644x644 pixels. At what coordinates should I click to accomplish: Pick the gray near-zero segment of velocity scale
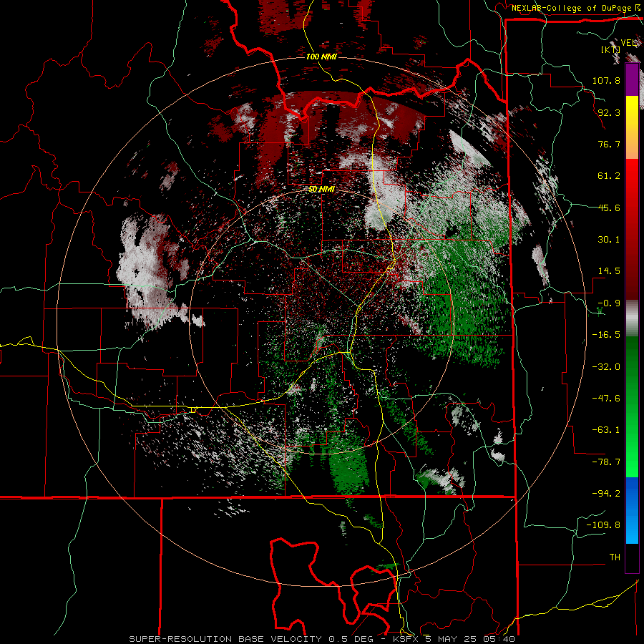point(632,317)
